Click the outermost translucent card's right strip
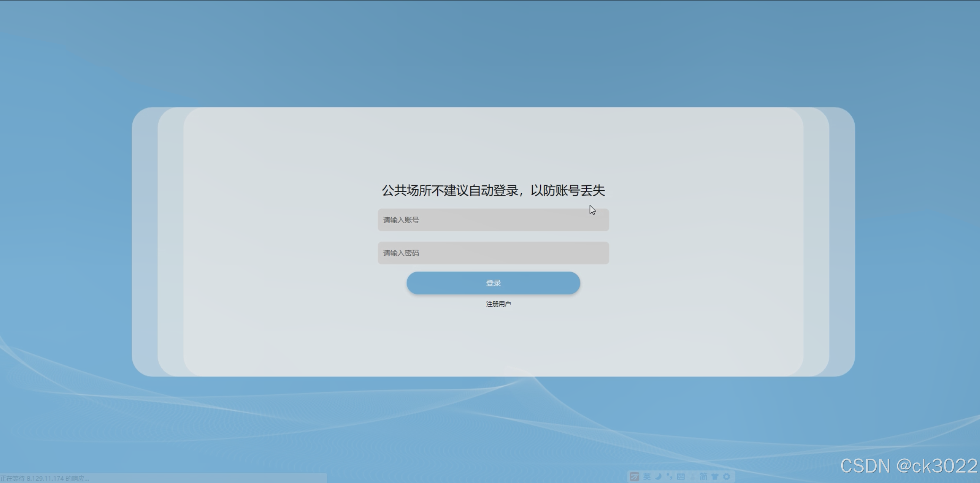This screenshot has height=483, width=980. click(842, 242)
